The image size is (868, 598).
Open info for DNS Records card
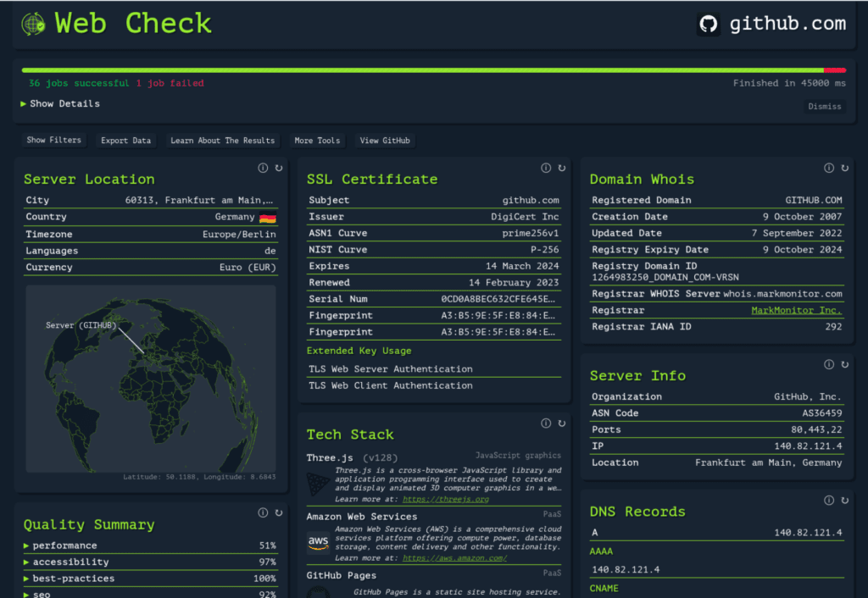829,500
